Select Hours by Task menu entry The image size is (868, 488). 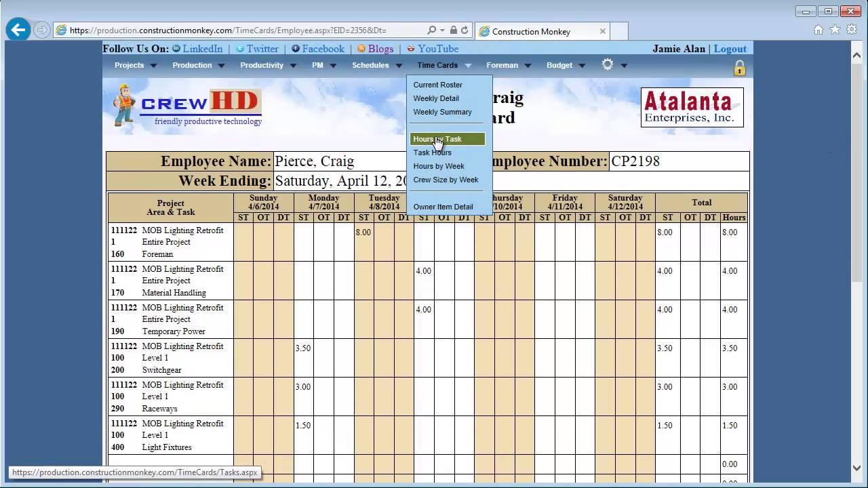click(x=448, y=139)
